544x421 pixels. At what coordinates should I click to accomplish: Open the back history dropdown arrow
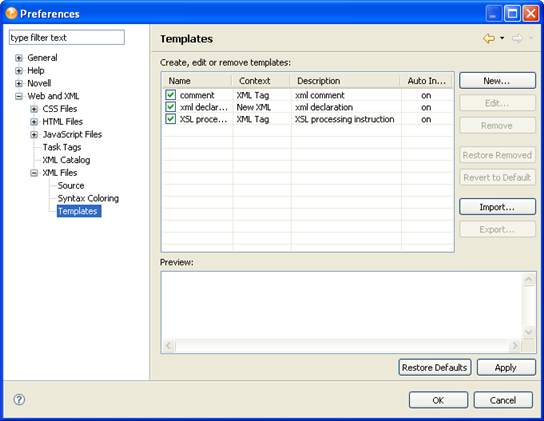(x=502, y=38)
